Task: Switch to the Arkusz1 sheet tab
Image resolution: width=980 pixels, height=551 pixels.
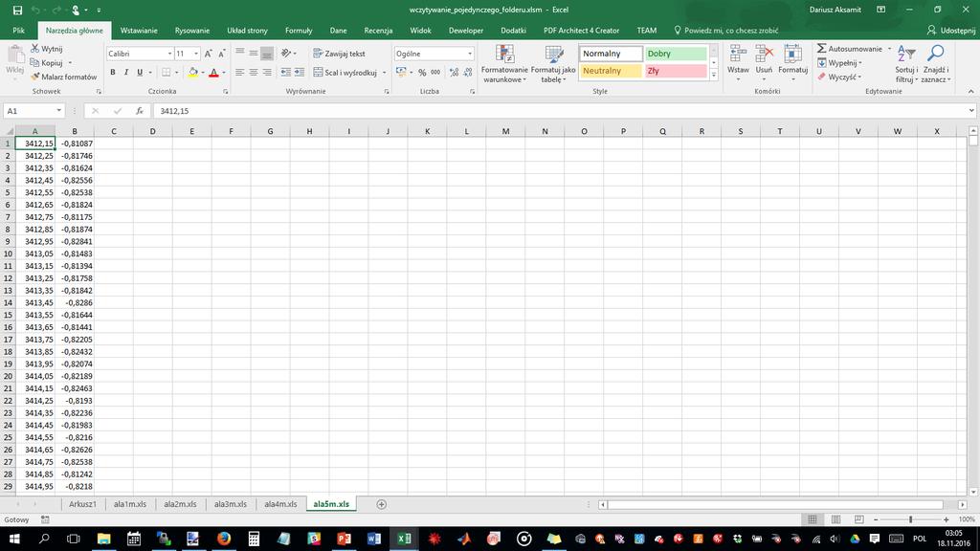Action: click(82, 504)
